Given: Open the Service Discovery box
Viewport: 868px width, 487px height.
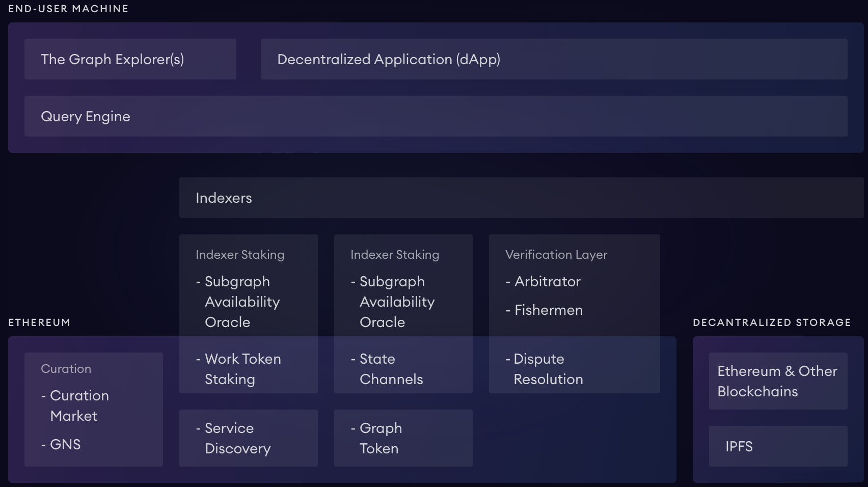Looking at the screenshot, I should 248,438.
